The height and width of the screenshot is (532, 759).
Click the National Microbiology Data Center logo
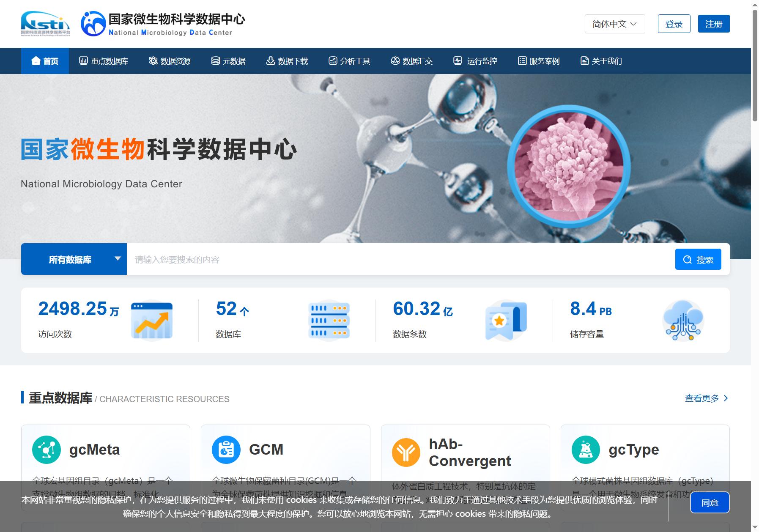pos(163,24)
